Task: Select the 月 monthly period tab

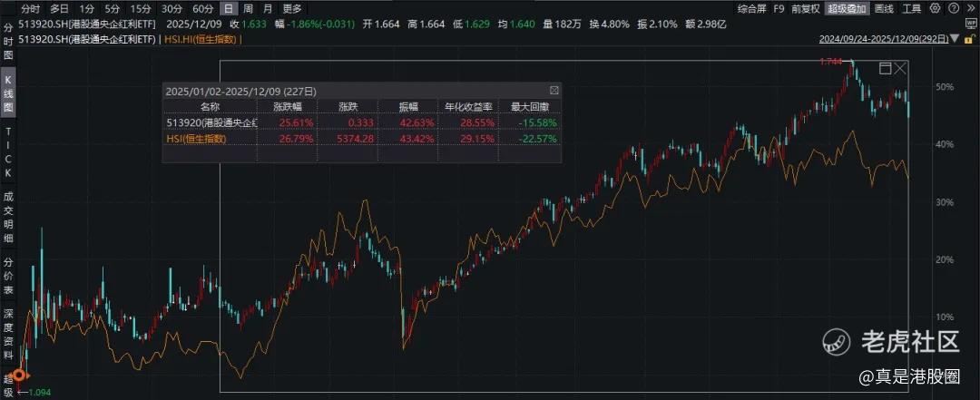Action: click(x=268, y=9)
